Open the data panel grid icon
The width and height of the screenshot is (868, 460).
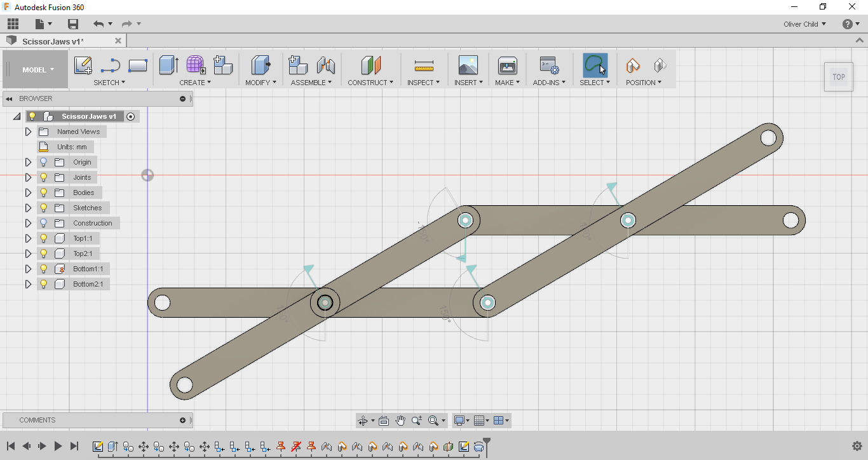point(13,24)
